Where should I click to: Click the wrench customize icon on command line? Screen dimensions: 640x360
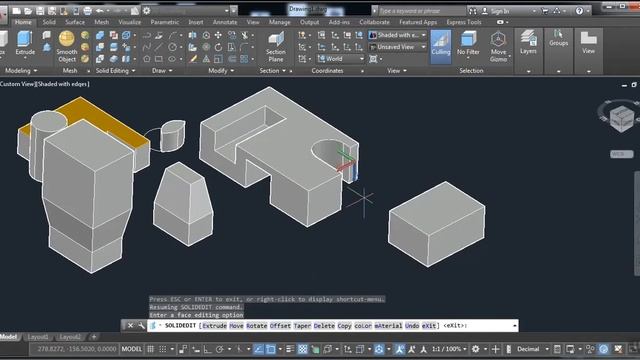(x=141, y=325)
